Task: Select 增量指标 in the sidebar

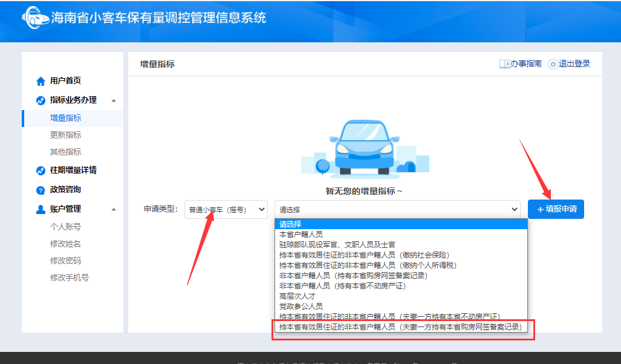Action: click(65, 118)
